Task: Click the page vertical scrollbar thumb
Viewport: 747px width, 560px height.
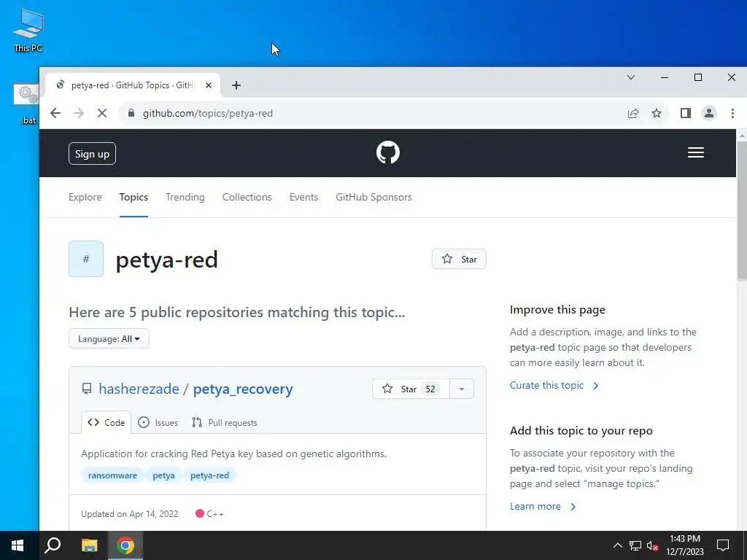Action: click(x=741, y=209)
